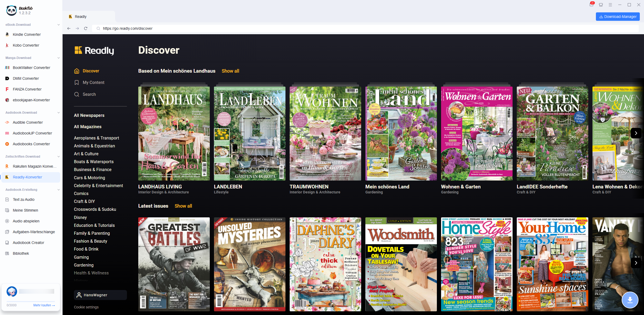This screenshot has width=644, height=315.
Task: Browse the Crosswords & Sudoku category
Action: (95, 209)
